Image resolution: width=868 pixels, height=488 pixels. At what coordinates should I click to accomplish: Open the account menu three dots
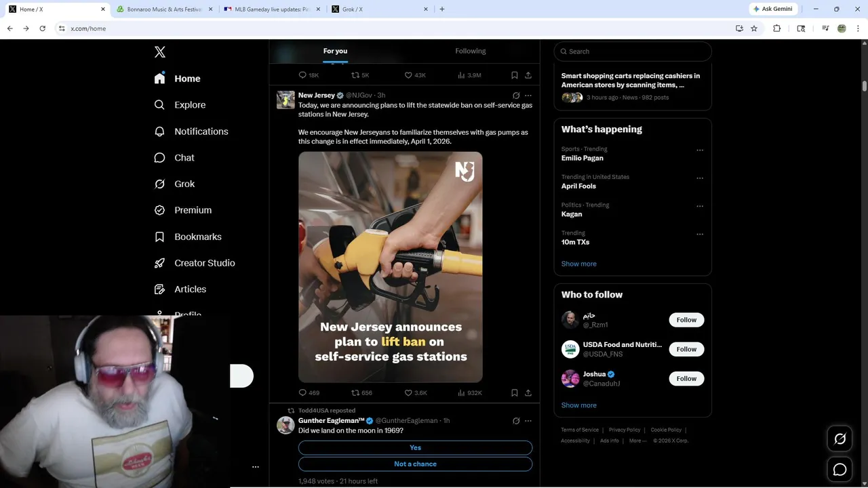tap(256, 467)
